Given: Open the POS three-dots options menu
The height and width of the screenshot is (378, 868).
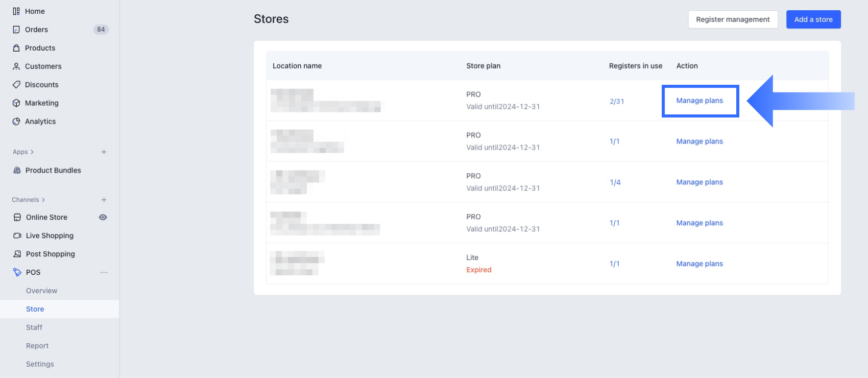Looking at the screenshot, I should coord(104,273).
